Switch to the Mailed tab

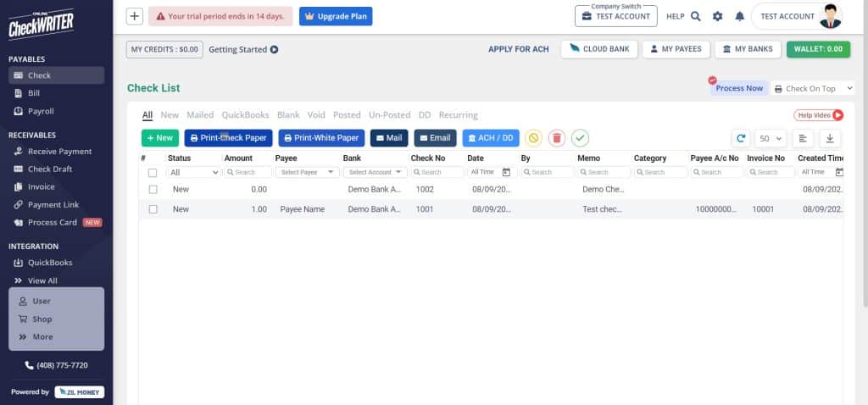[x=200, y=115]
